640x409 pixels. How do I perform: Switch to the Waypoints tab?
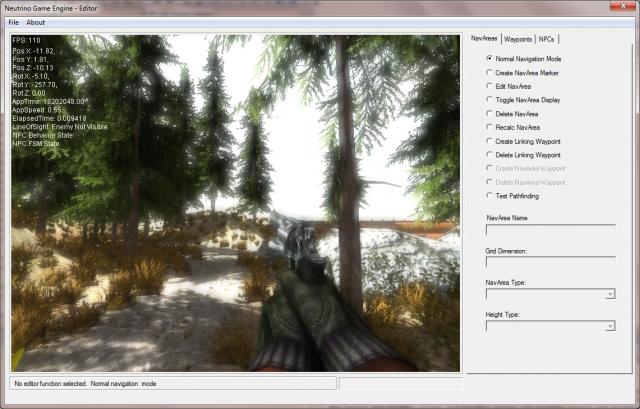[517, 39]
